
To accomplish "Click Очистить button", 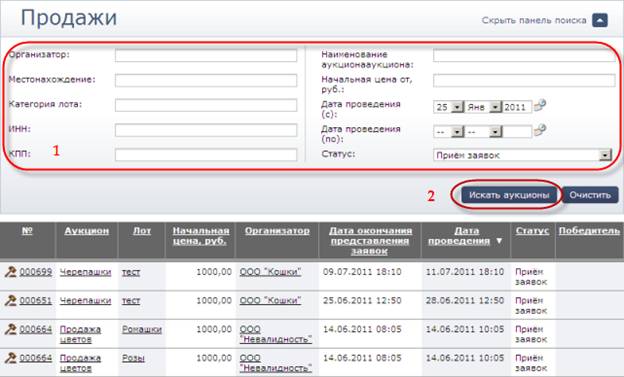I will pyautogui.click(x=590, y=195).
